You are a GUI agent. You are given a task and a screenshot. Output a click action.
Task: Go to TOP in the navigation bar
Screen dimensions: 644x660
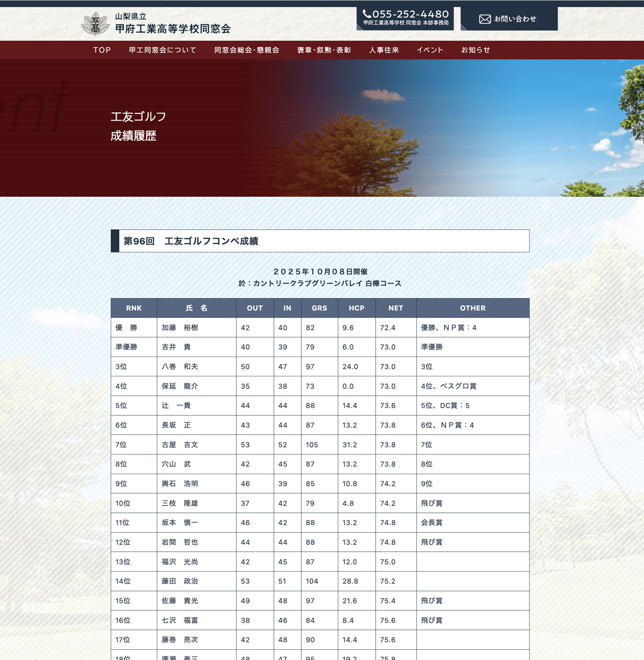click(x=102, y=50)
